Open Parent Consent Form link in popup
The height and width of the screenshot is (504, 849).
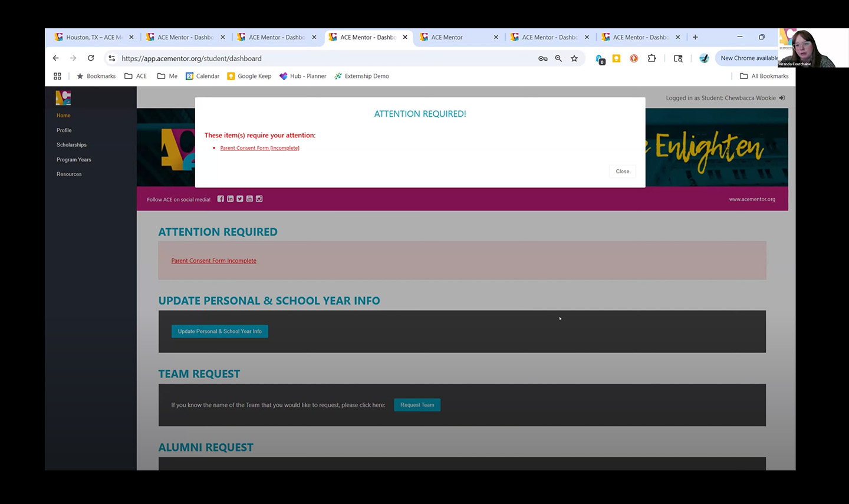(x=259, y=148)
